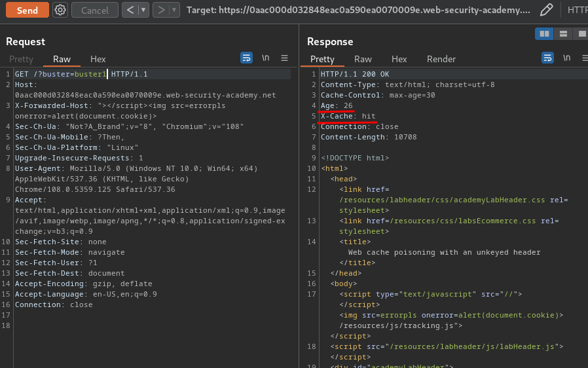The width and height of the screenshot is (588, 368).
Task: Select Pretty tab in Request panel
Action: pos(21,60)
